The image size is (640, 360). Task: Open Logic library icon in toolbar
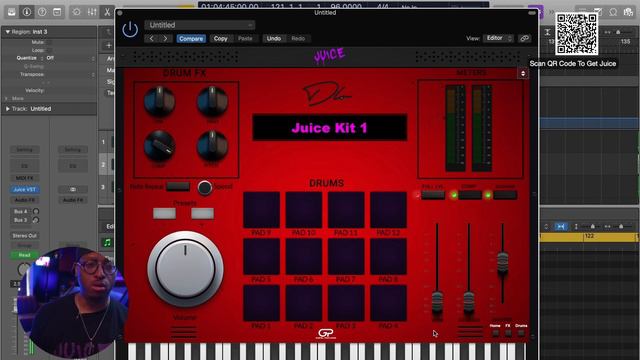tap(11, 12)
